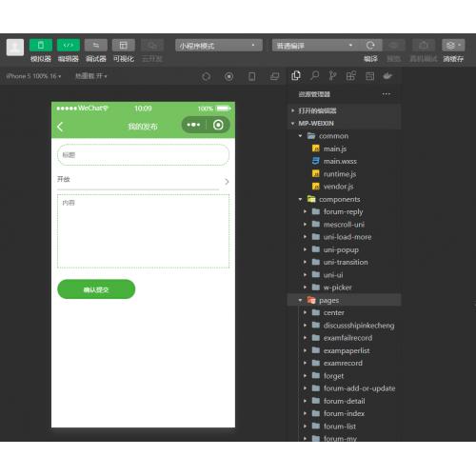
Task: Toggle the code editor panel button
Action: pyautogui.click(x=69, y=45)
